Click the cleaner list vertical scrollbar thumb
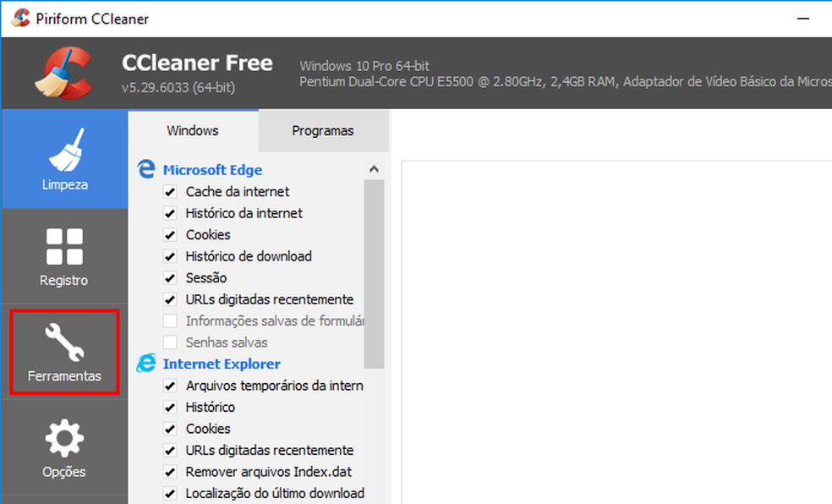This screenshot has width=832, height=504. pyautogui.click(x=374, y=274)
